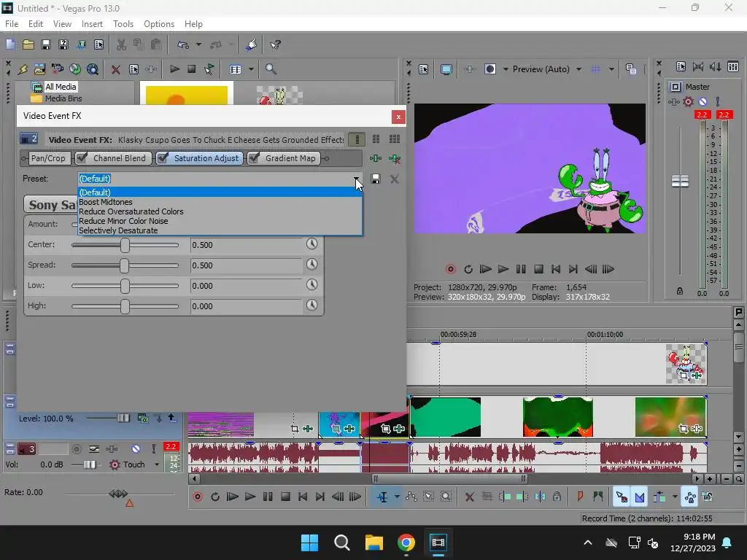Screen dimensions: 747x560
Task: Click the Spread slider handle
Action: point(124,265)
